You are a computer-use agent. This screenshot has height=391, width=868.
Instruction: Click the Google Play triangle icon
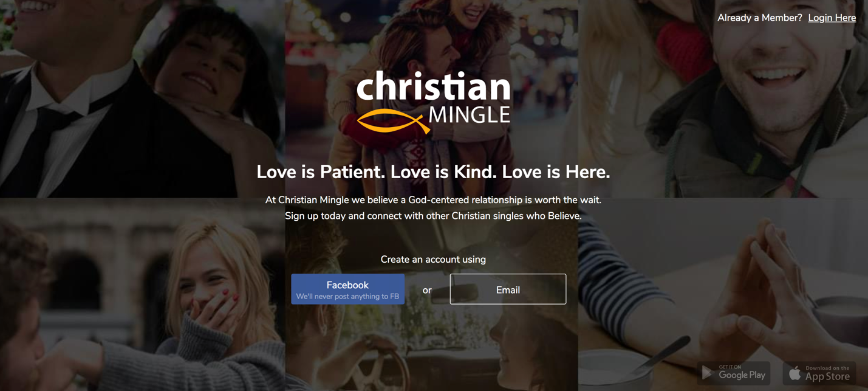click(x=707, y=373)
